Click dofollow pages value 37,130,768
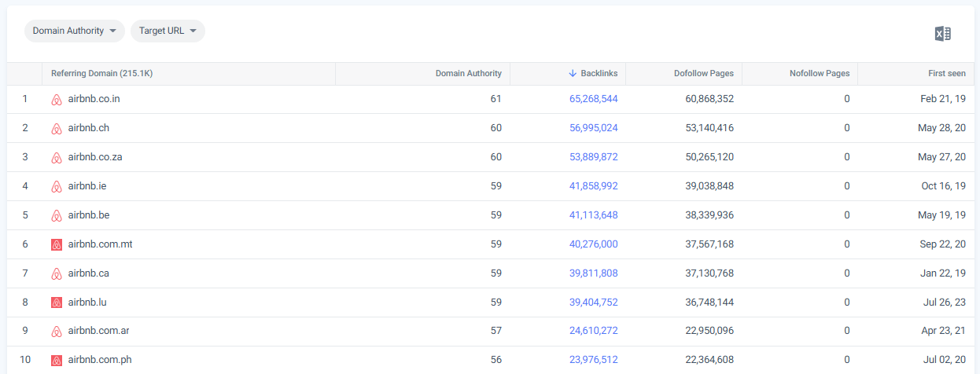The image size is (980, 374). (709, 273)
